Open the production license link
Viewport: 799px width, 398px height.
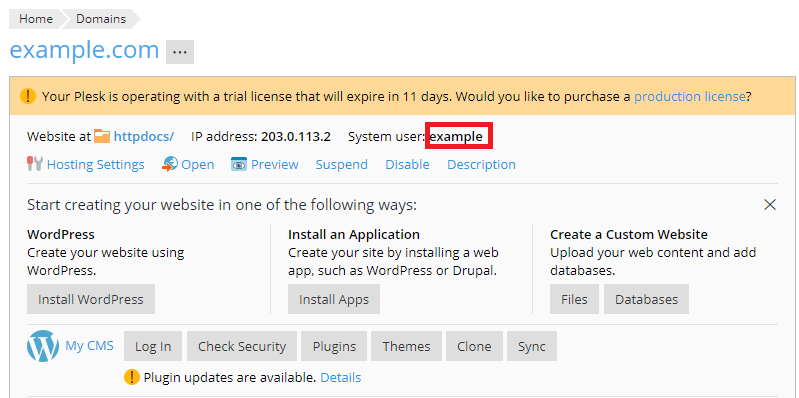point(690,96)
